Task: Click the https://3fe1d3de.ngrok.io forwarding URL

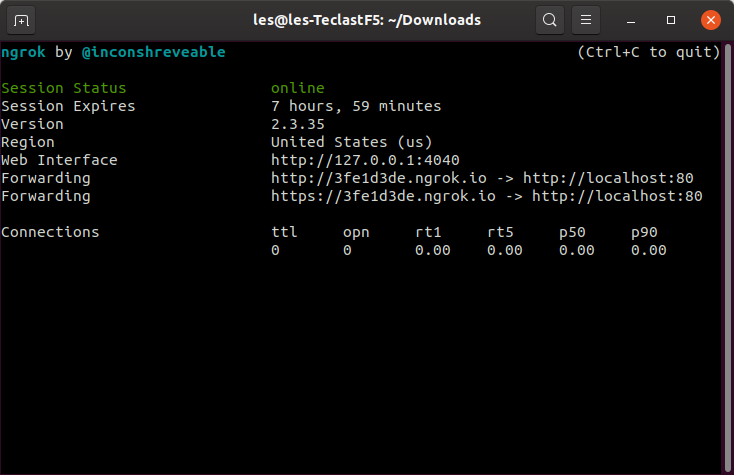Action: pos(383,196)
